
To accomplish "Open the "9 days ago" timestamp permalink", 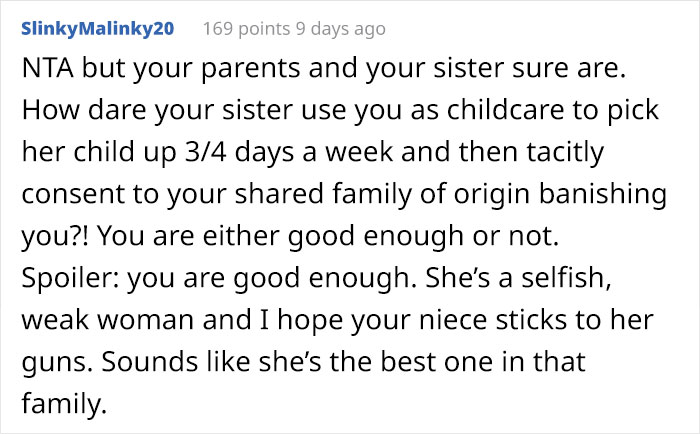I will pos(340,29).
